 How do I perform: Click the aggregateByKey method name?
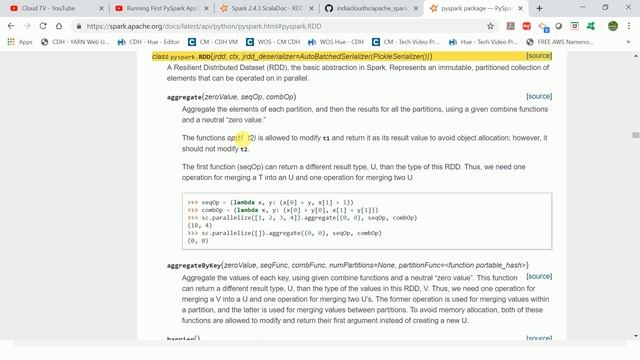[x=194, y=265]
